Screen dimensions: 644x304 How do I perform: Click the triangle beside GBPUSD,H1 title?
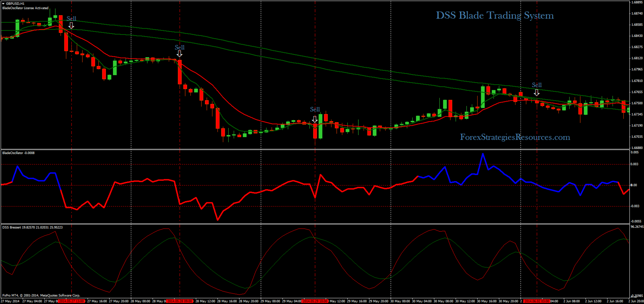pos(3,4)
